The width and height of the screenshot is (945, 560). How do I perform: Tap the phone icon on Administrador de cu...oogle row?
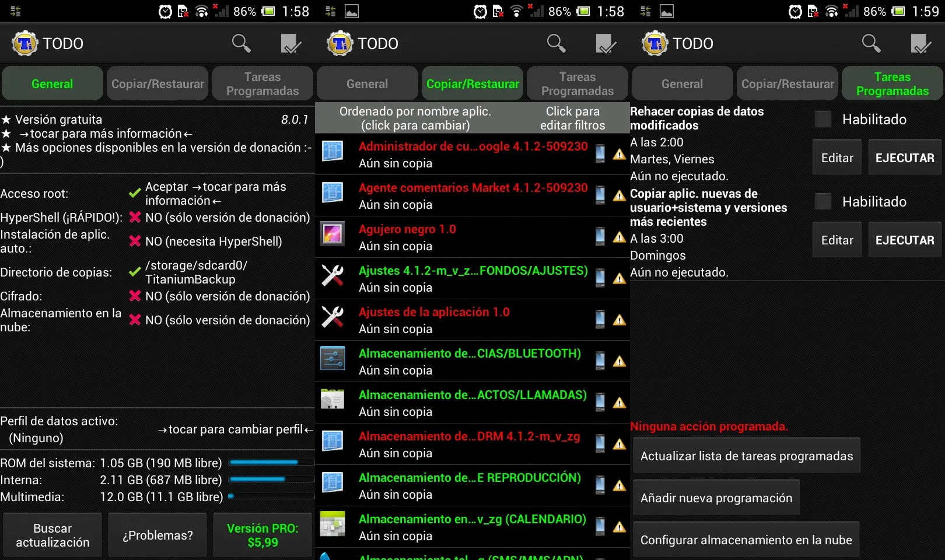[x=600, y=154]
